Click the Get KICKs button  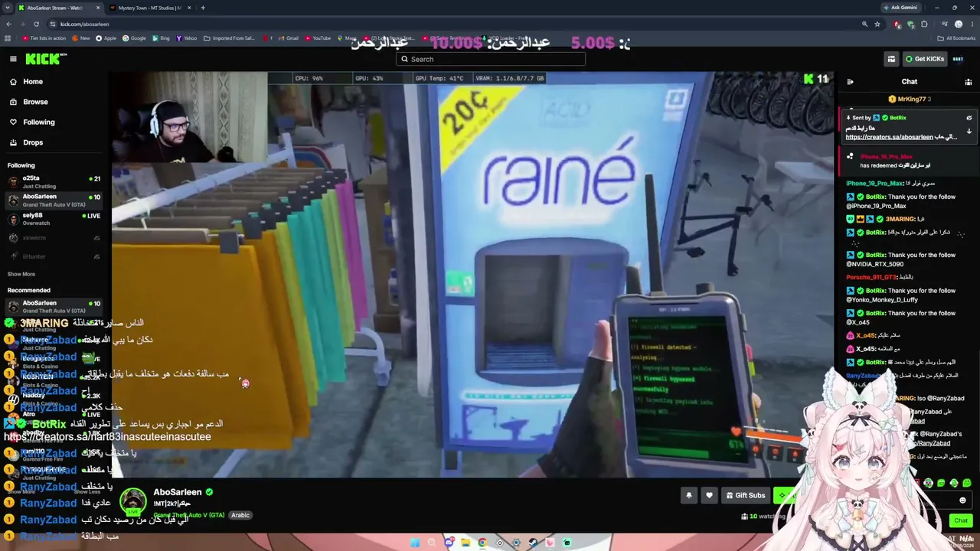point(925,59)
